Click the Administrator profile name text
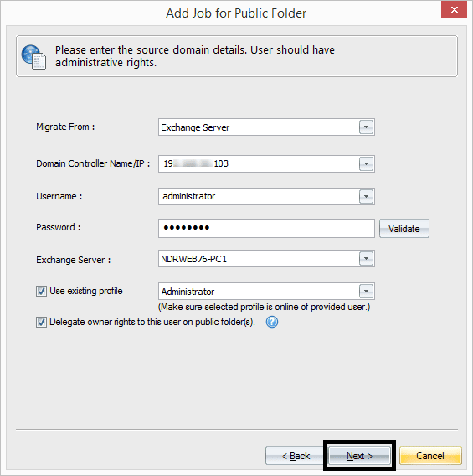Viewport: 473px width, 476px height. (x=188, y=292)
